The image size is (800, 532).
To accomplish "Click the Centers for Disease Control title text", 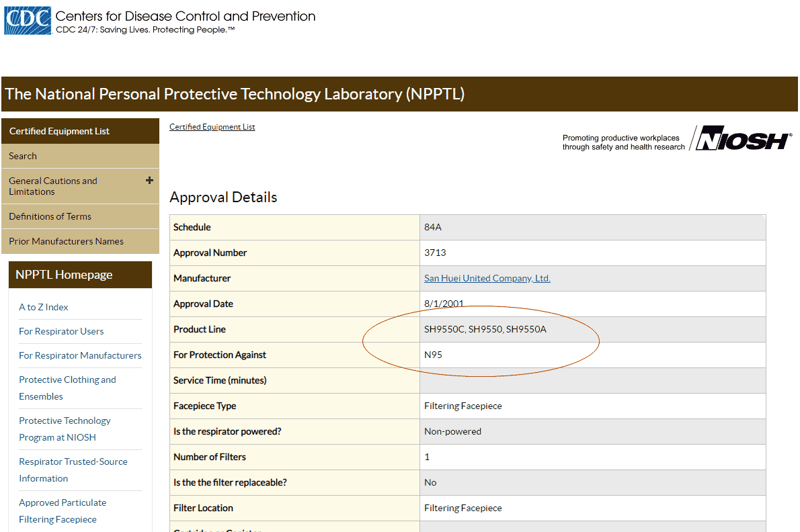I will click(185, 16).
